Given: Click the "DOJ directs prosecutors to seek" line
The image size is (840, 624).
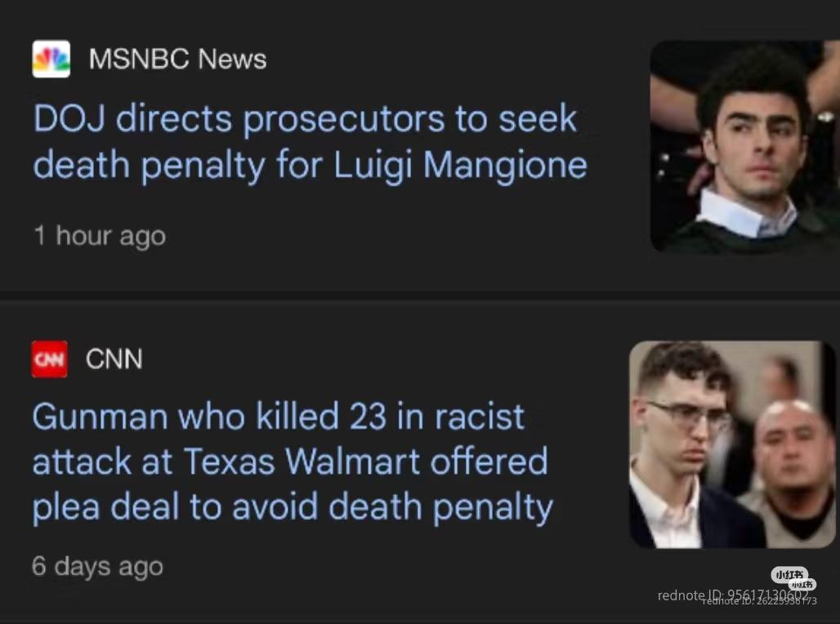Looking at the screenshot, I should [305, 119].
